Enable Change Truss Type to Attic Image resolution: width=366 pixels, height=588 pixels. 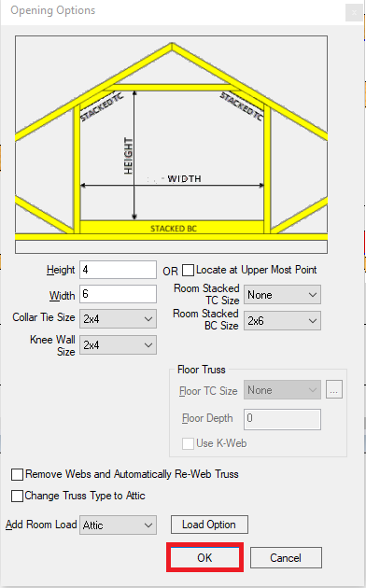click(17, 496)
